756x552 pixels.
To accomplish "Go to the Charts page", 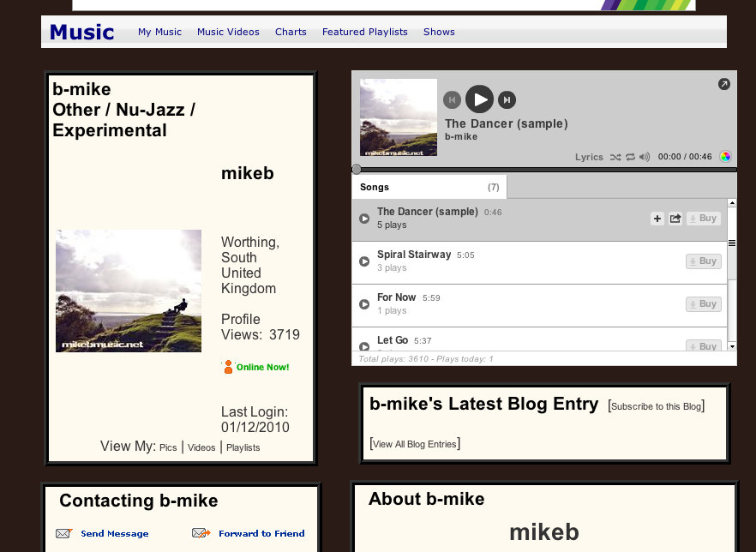I will pyautogui.click(x=291, y=32).
